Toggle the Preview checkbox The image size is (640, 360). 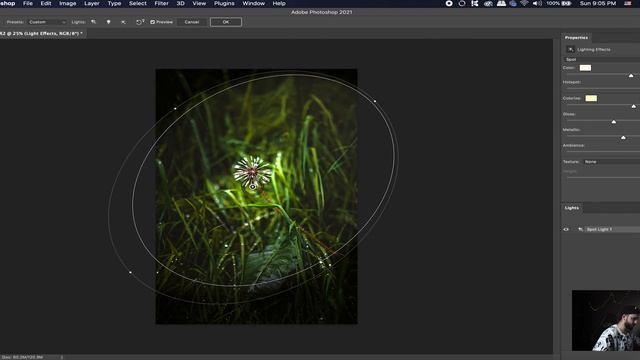[153, 22]
